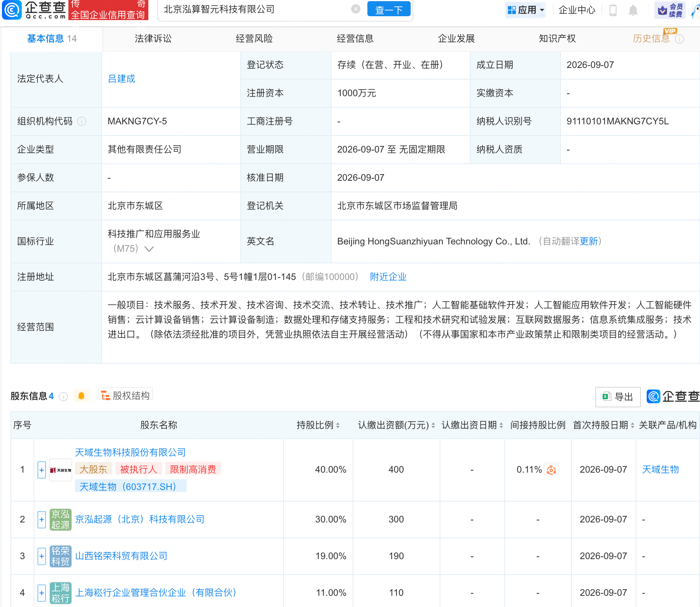Image resolution: width=700 pixels, height=607 pixels.
Task: Click shareholder alert bell icon
Action: [81, 396]
